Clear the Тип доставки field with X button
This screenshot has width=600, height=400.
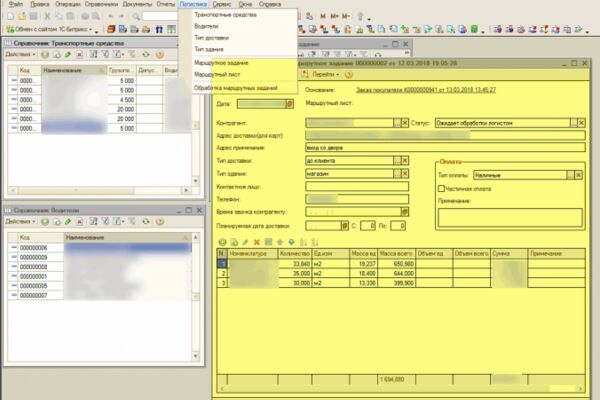click(x=405, y=161)
